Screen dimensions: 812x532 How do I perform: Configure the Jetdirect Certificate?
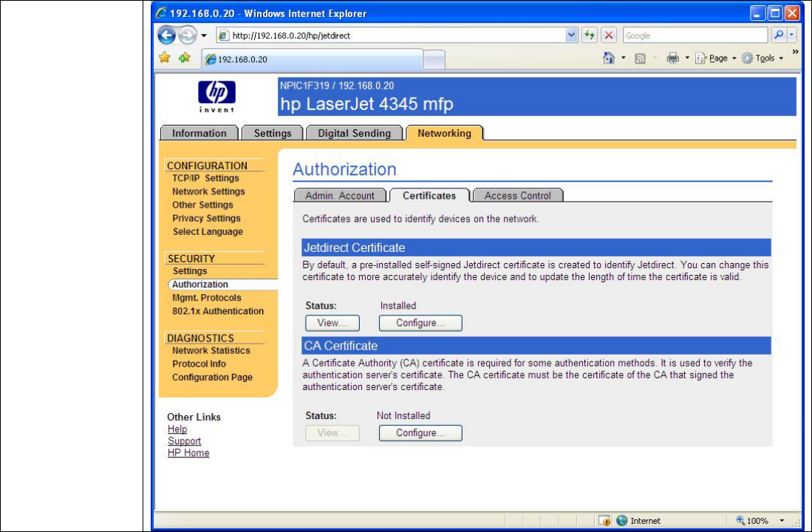(420, 323)
